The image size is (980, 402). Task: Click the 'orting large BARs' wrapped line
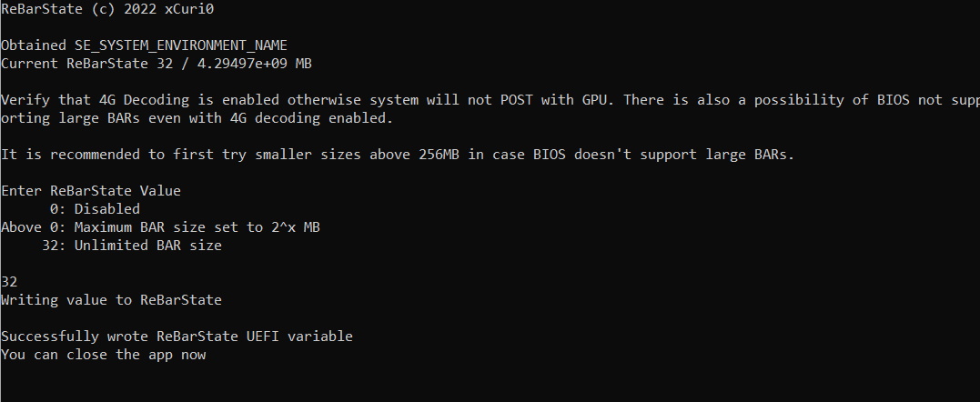click(x=197, y=118)
